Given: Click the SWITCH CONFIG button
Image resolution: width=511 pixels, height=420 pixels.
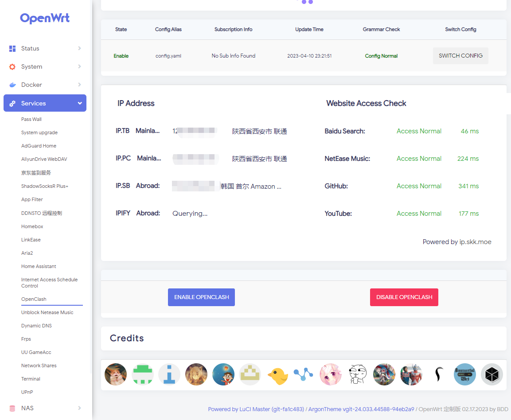Looking at the screenshot, I should (460, 56).
